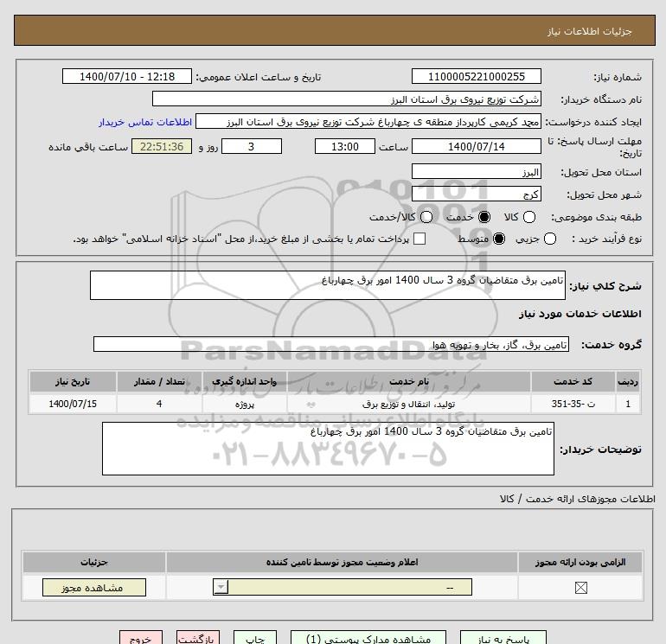This screenshot has width=666, height=644.
Task: Click the dropdown arrow in license status field
Action: point(221,588)
